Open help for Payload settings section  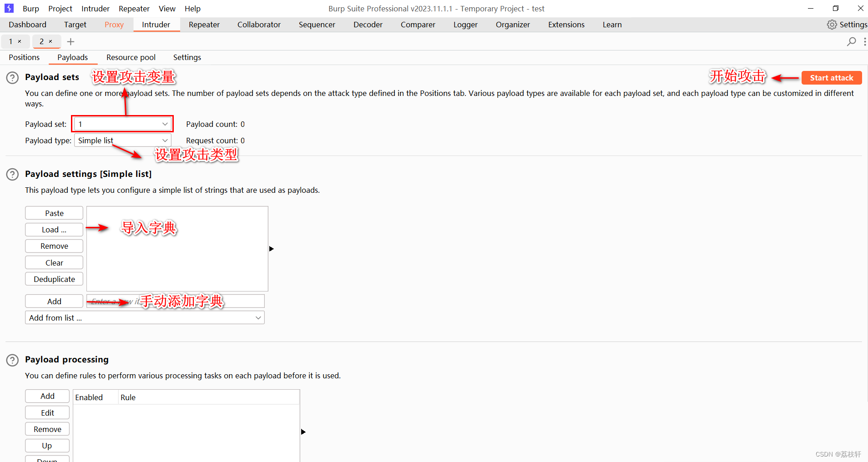tap(12, 175)
